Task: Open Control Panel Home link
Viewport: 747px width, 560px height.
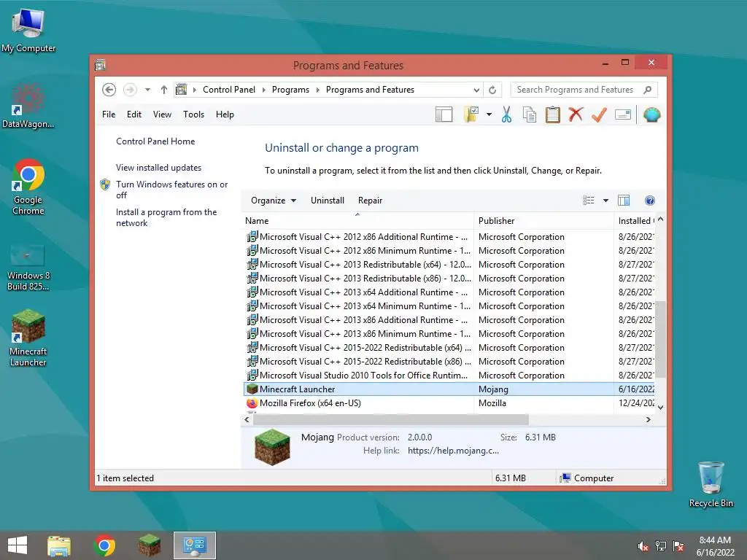Action: pyautogui.click(x=155, y=141)
